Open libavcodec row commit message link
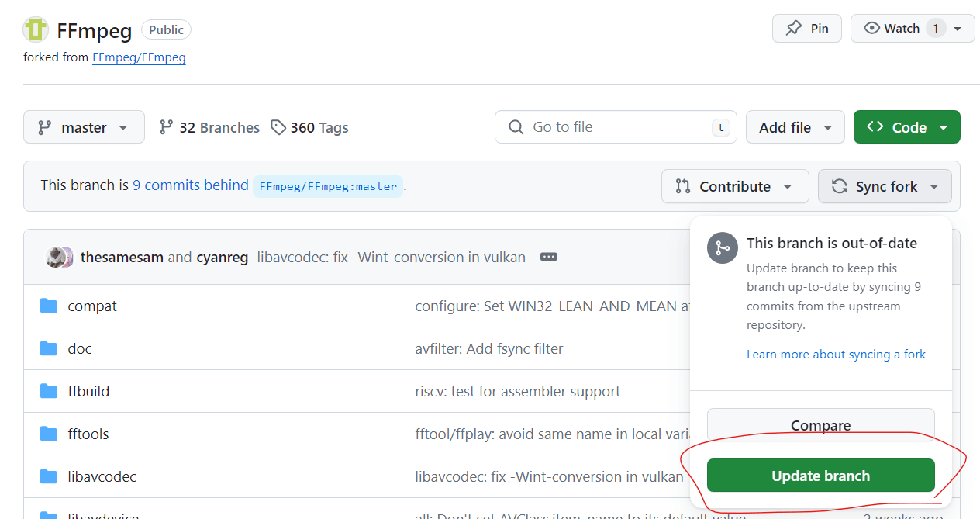980x519 pixels. (550, 476)
